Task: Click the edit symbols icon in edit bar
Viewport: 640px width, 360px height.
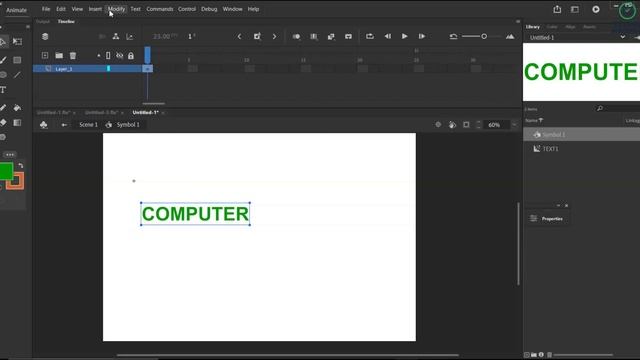Action: pos(44,124)
